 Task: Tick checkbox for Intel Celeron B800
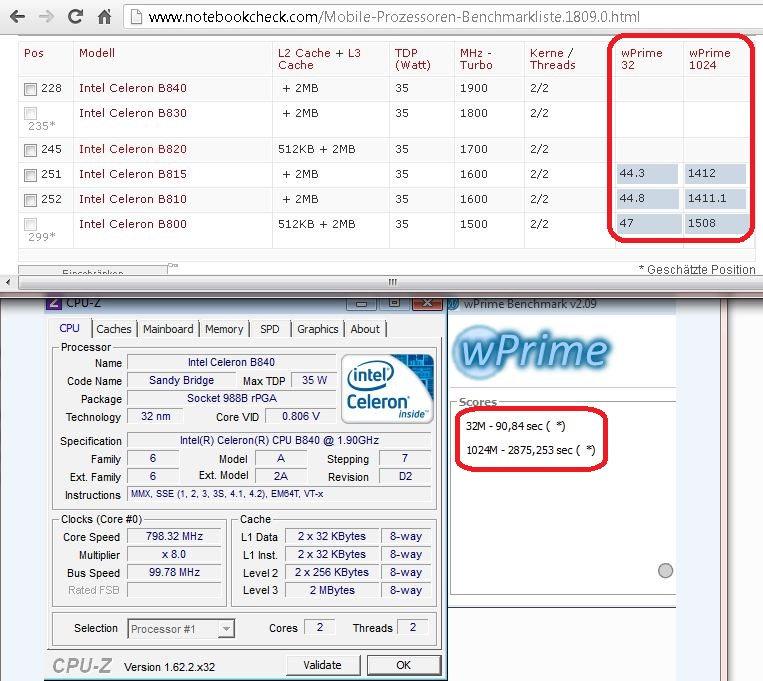pos(30,224)
